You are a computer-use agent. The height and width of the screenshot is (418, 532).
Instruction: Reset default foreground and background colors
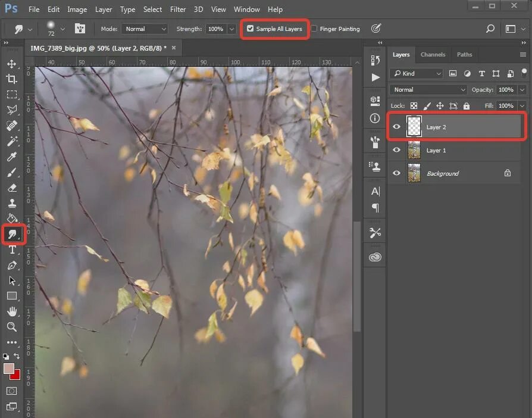6,357
